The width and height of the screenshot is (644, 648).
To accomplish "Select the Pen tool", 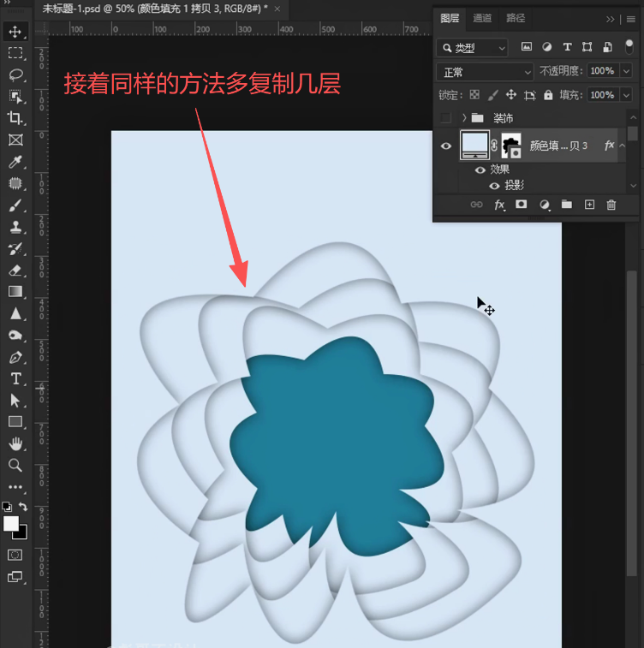I will pos(15,357).
